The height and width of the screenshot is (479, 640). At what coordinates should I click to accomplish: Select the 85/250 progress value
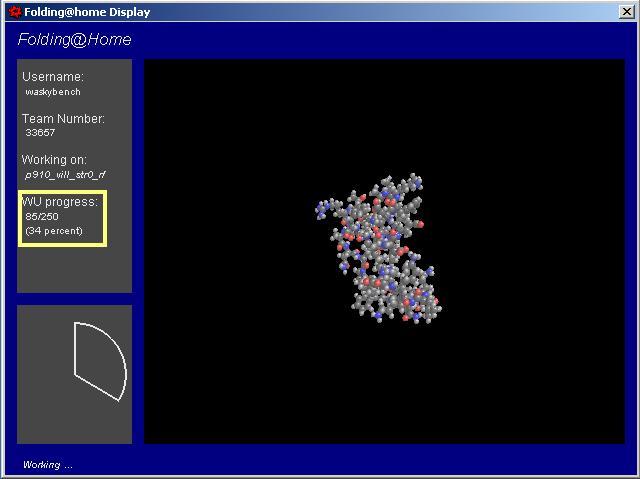click(42, 216)
